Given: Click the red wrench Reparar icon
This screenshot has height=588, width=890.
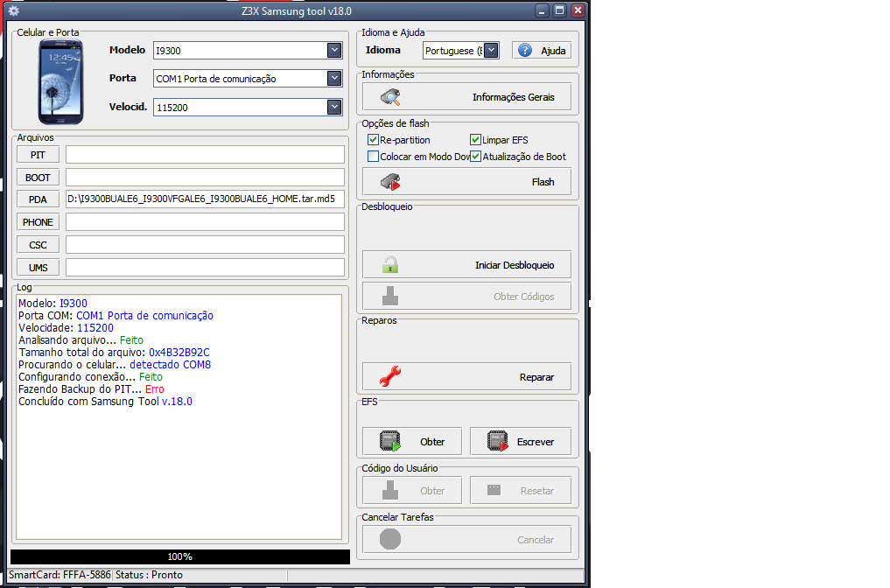Looking at the screenshot, I should coord(390,376).
